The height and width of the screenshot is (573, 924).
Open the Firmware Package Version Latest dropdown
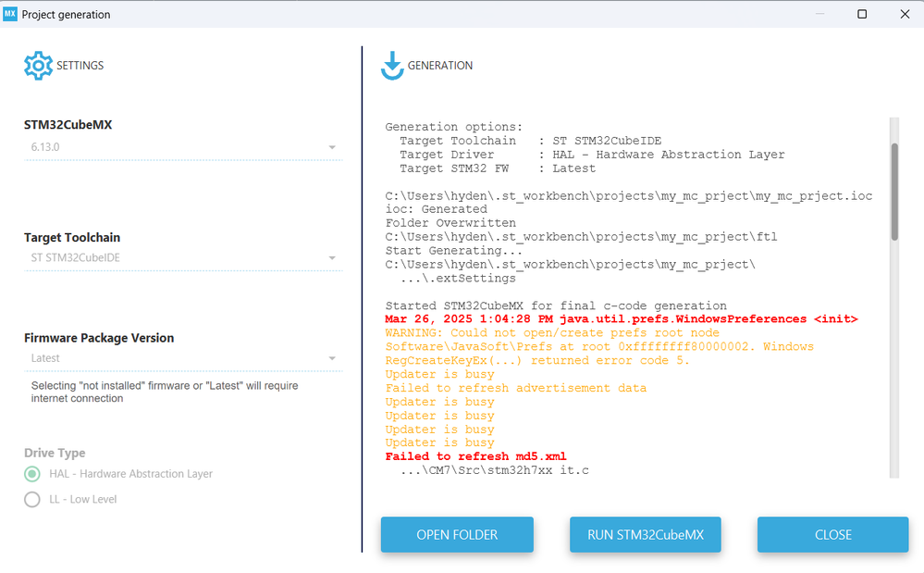tap(183, 358)
